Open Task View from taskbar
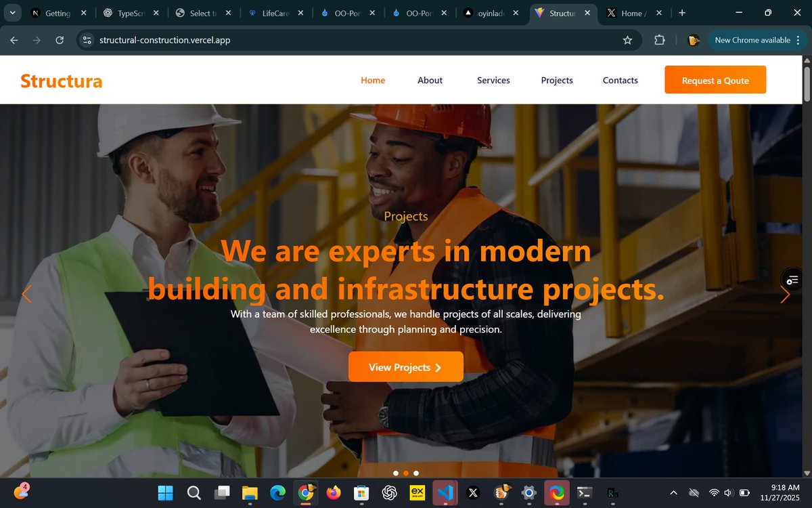Image resolution: width=812 pixels, height=508 pixels. (222, 492)
